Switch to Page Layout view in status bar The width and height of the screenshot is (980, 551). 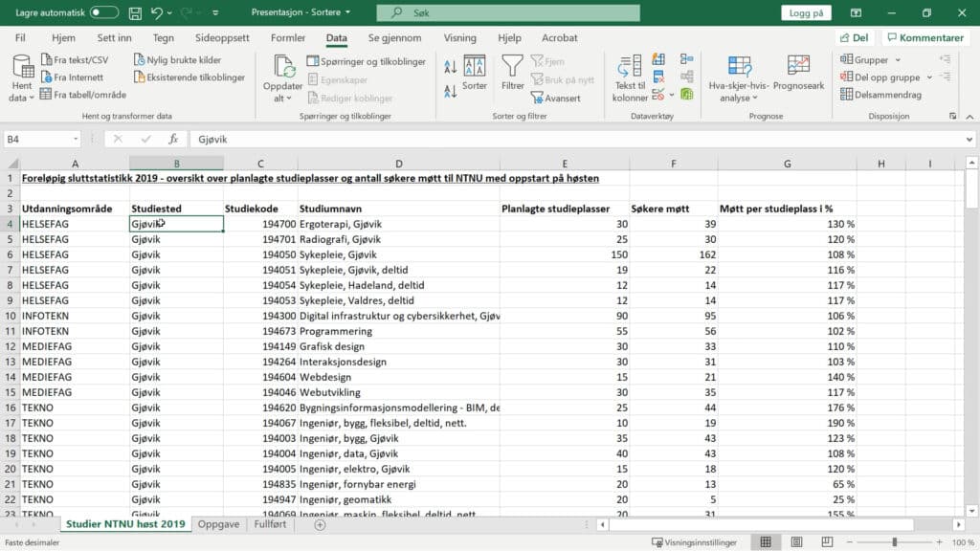pyautogui.click(x=796, y=542)
